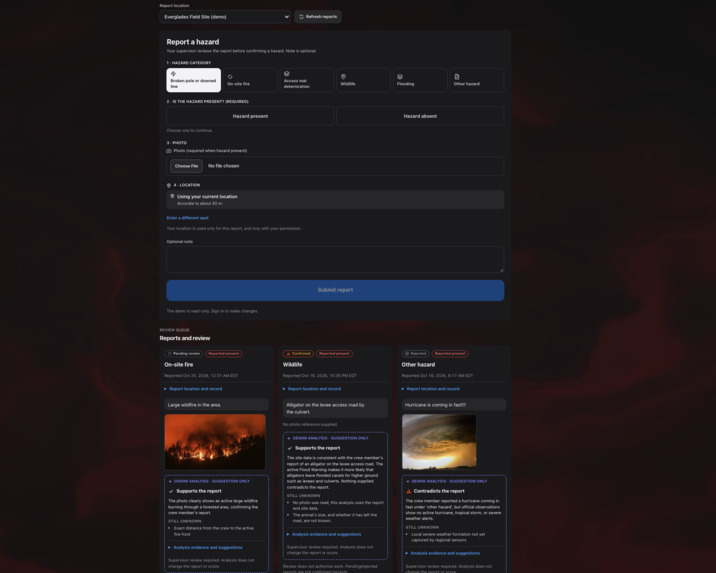Click the note 'Large wildfire in the area.'
This screenshot has height=573, width=716.
(x=216, y=405)
